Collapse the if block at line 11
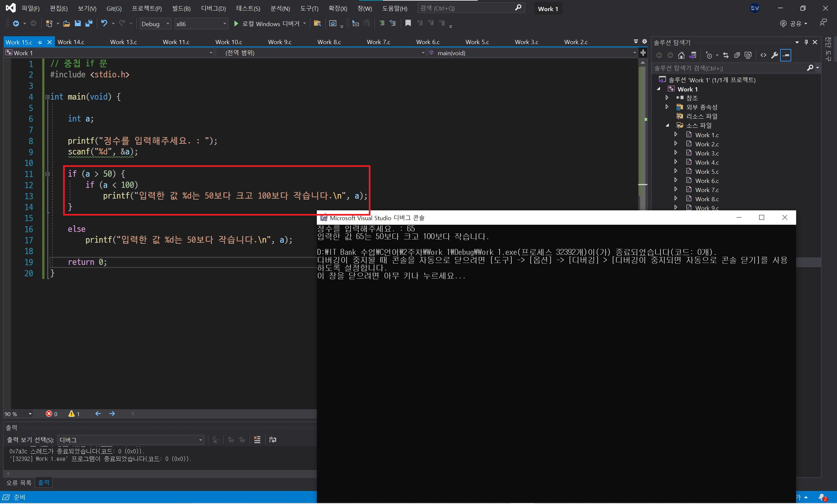Viewport: 837px width, 504px height. pos(47,174)
